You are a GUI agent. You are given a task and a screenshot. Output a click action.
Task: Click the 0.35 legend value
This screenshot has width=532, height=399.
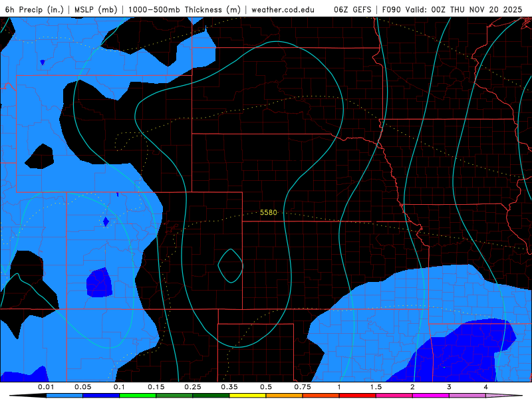click(229, 387)
